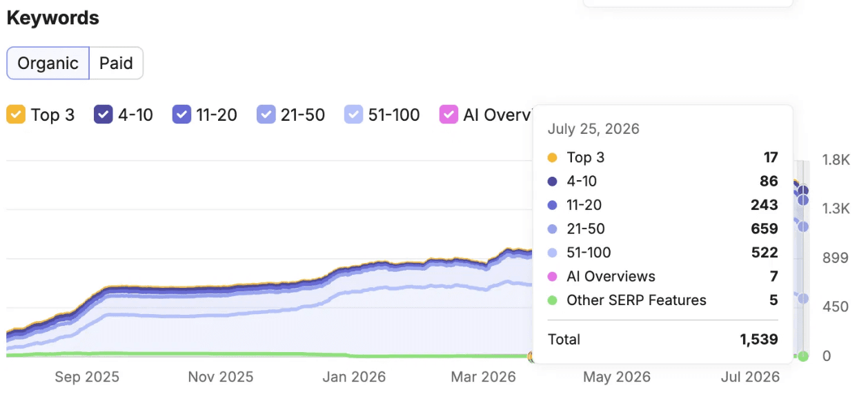Image resolution: width=868 pixels, height=399 pixels.
Task: Uncheck the 4-10 positions checkbox
Action: tap(103, 115)
